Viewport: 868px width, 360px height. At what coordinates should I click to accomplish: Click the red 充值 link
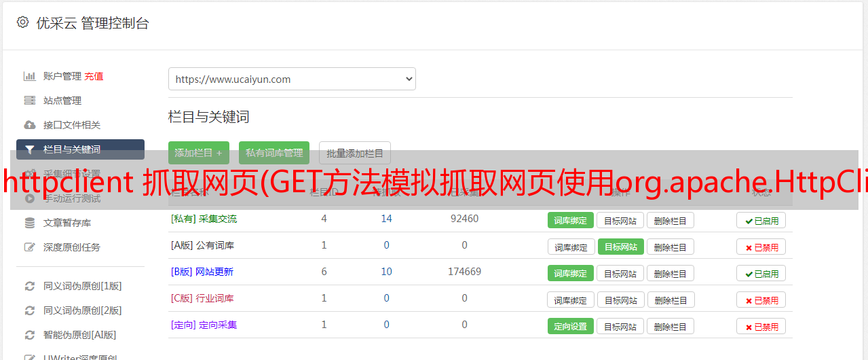click(94, 76)
